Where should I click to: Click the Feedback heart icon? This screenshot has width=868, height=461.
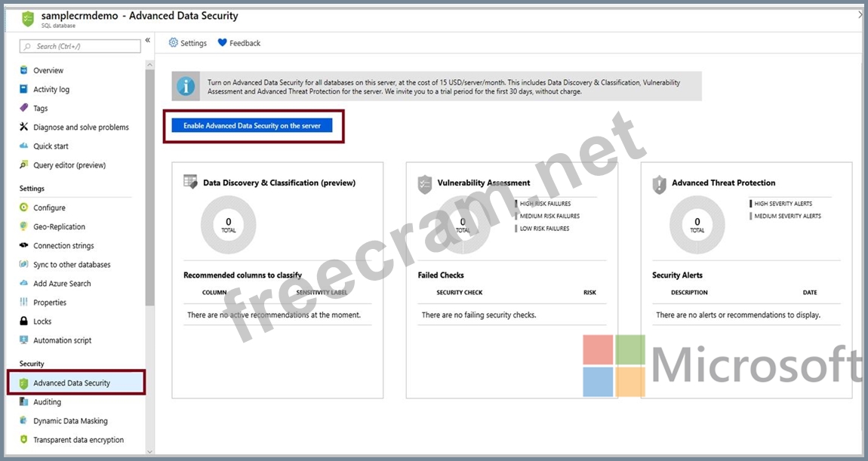point(222,42)
